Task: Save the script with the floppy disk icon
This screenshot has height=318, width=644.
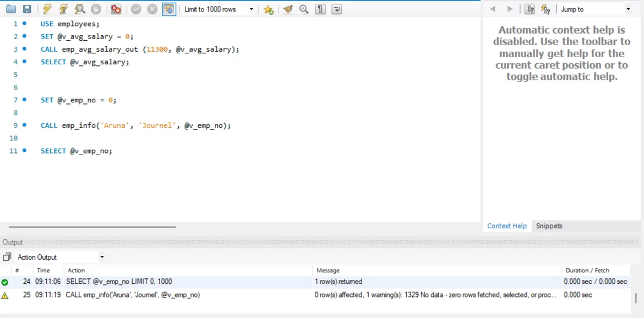Action: coord(27,9)
